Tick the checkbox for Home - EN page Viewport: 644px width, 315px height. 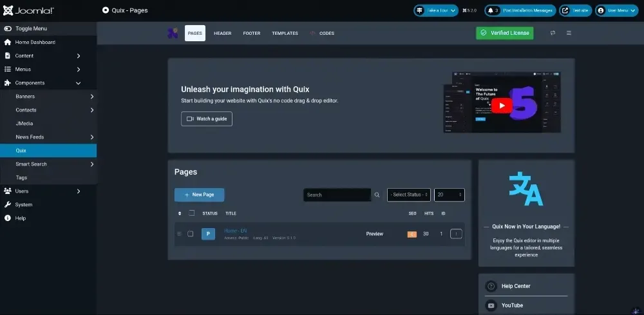(x=190, y=234)
